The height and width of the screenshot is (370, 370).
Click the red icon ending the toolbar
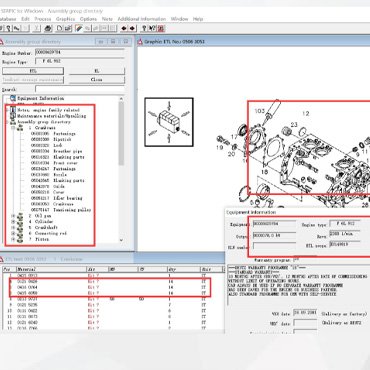(x=161, y=28)
